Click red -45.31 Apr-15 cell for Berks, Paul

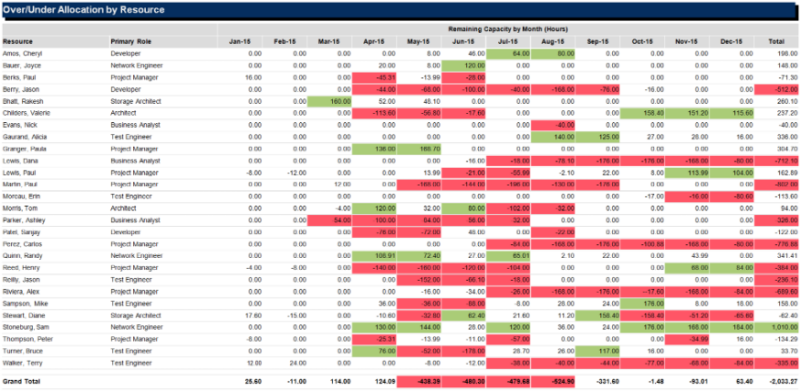pos(374,78)
